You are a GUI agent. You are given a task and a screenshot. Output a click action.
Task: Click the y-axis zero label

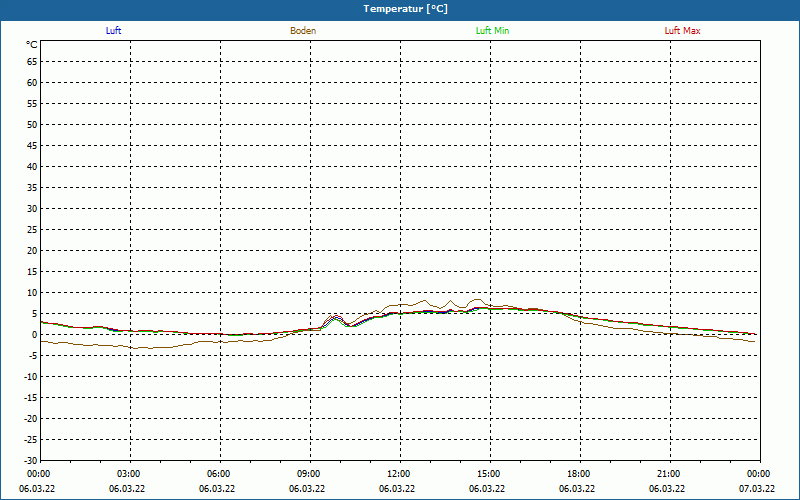click(x=34, y=335)
